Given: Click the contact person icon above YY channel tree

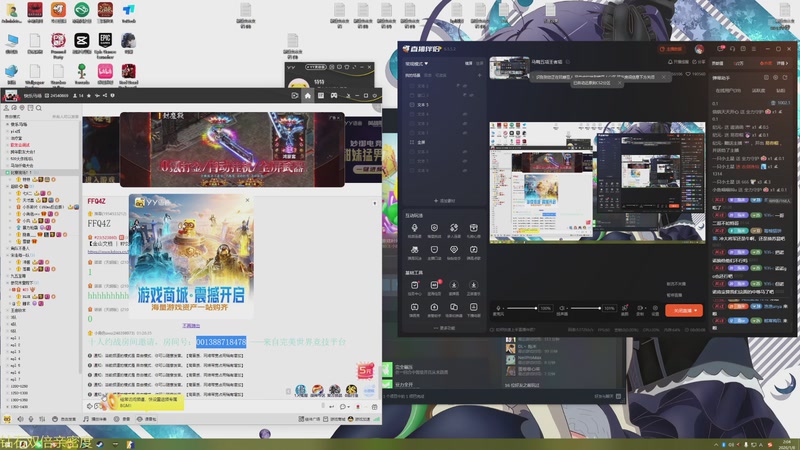Looking at the screenshot, I should pos(6,108).
